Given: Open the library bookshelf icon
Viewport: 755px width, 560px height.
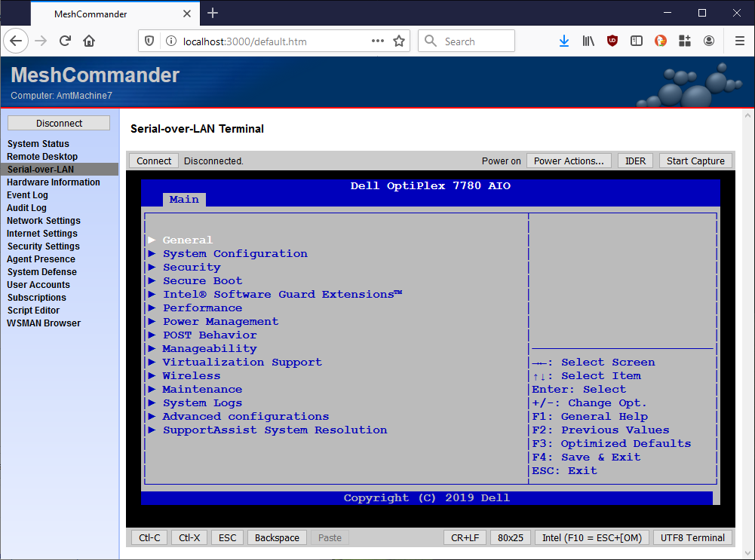Looking at the screenshot, I should coord(588,41).
